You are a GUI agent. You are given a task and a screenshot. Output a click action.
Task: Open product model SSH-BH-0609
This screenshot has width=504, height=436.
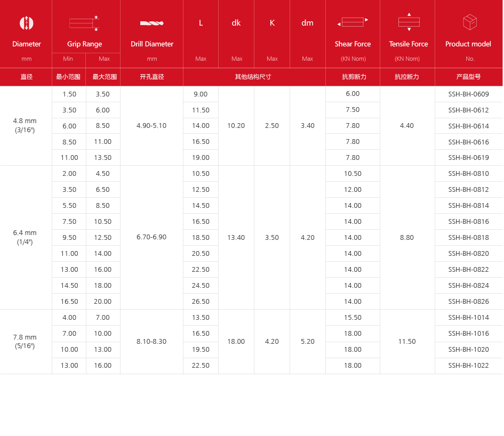tap(468, 94)
